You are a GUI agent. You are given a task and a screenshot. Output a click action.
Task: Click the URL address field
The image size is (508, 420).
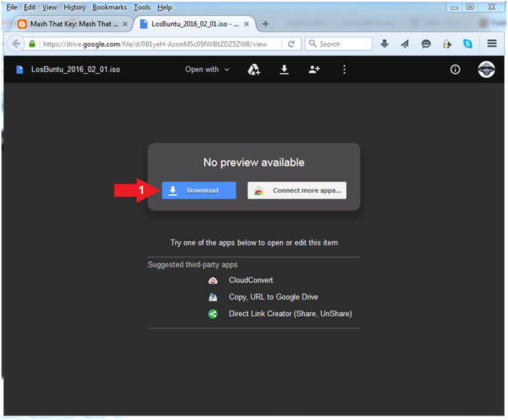[160, 44]
